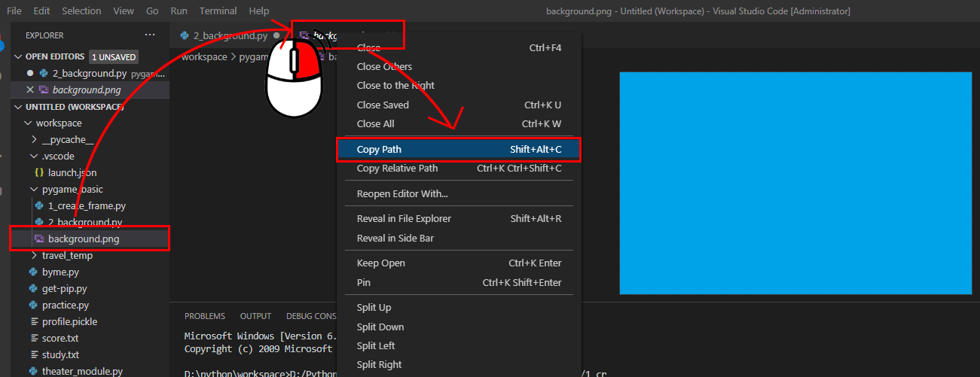
Task: Switch to the OUTPUT panel tab
Action: (255, 316)
